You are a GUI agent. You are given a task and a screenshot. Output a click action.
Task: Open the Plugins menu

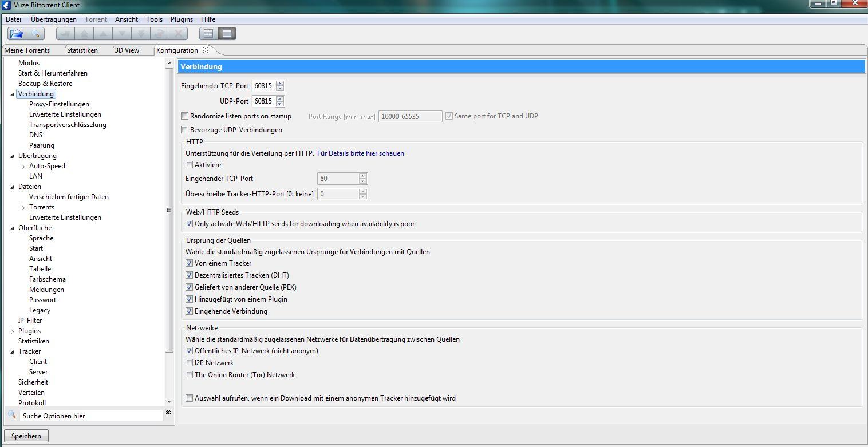182,19
